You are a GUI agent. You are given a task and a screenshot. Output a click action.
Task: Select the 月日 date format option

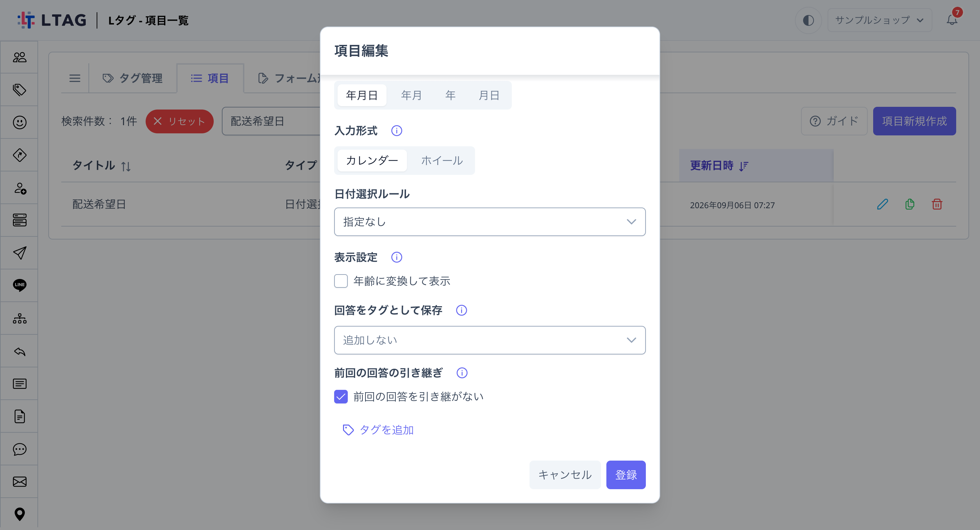pyautogui.click(x=489, y=95)
